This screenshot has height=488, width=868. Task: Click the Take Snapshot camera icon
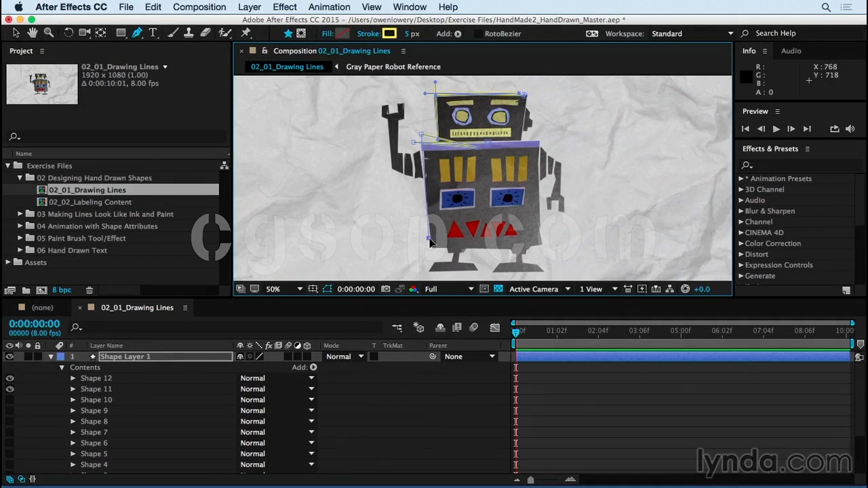(386, 289)
